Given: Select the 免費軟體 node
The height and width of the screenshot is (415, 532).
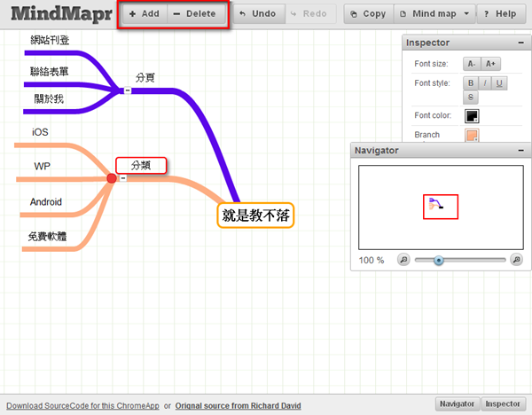Looking at the screenshot, I should click(48, 237).
